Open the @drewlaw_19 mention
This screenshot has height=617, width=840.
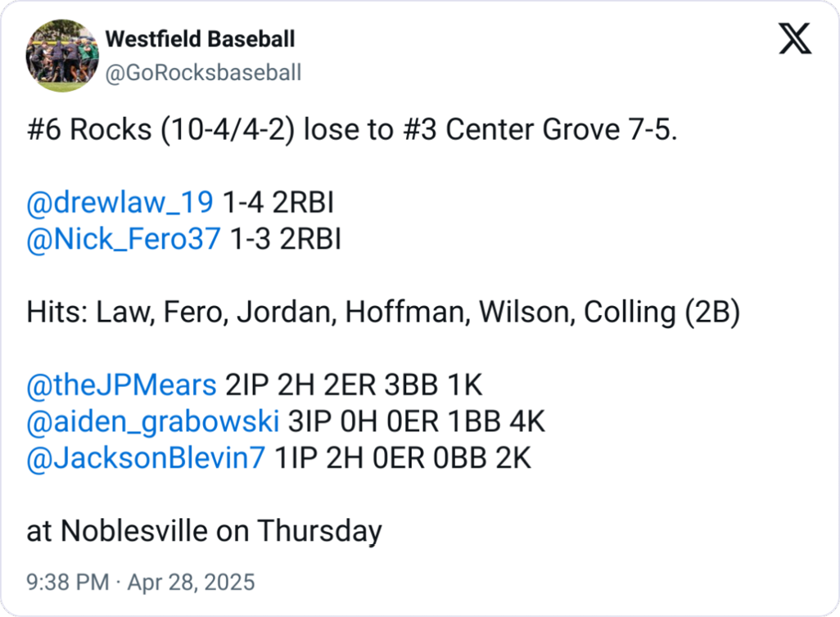pyautogui.click(x=120, y=201)
